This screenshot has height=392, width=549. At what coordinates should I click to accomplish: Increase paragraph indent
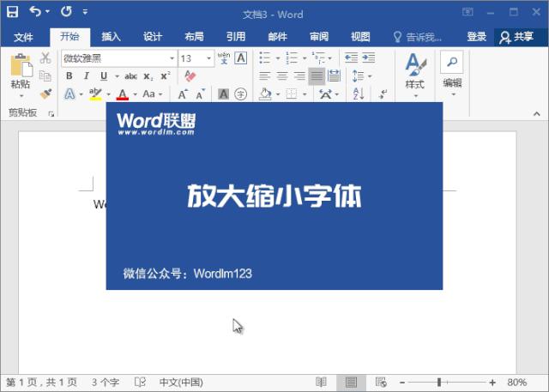click(369, 57)
